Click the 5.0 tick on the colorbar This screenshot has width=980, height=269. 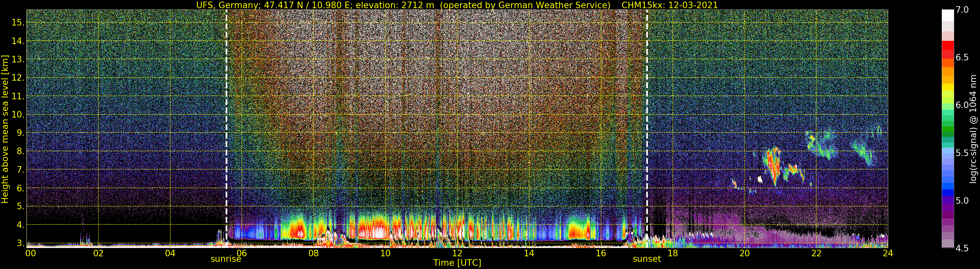point(962,200)
